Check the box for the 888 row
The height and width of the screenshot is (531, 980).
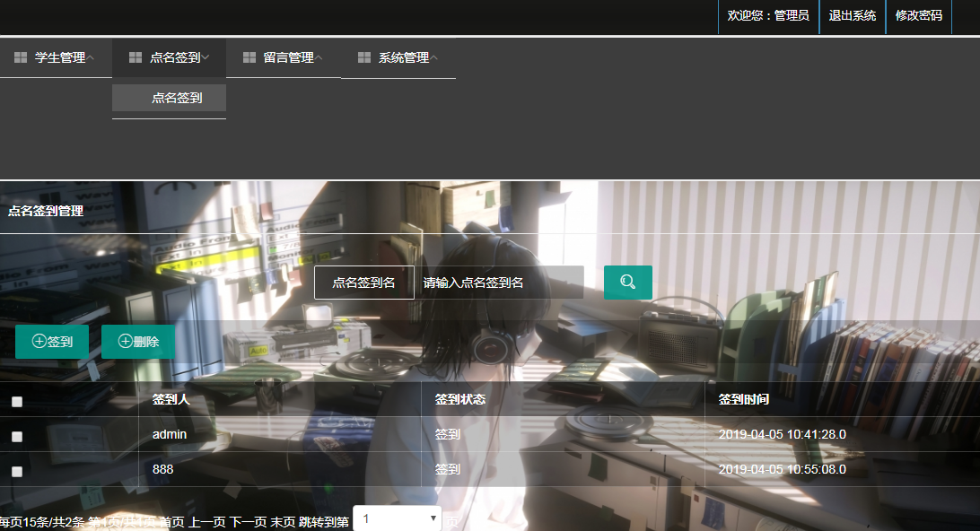click(17, 472)
